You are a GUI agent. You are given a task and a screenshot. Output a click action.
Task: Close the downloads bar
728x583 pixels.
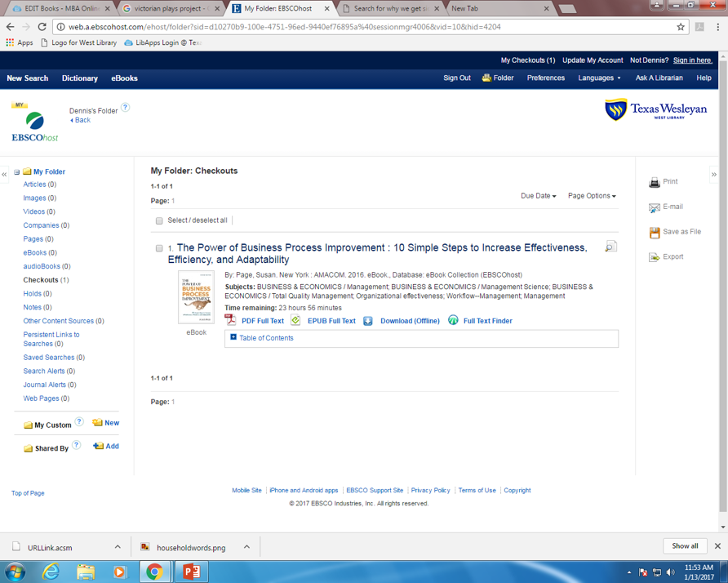pyautogui.click(x=717, y=545)
